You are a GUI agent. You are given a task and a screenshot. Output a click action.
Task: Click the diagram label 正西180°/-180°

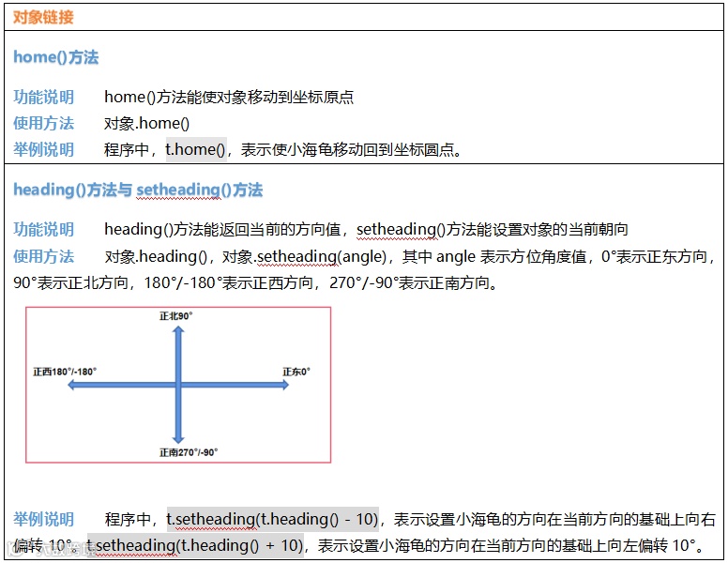click(x=65, y=372)
